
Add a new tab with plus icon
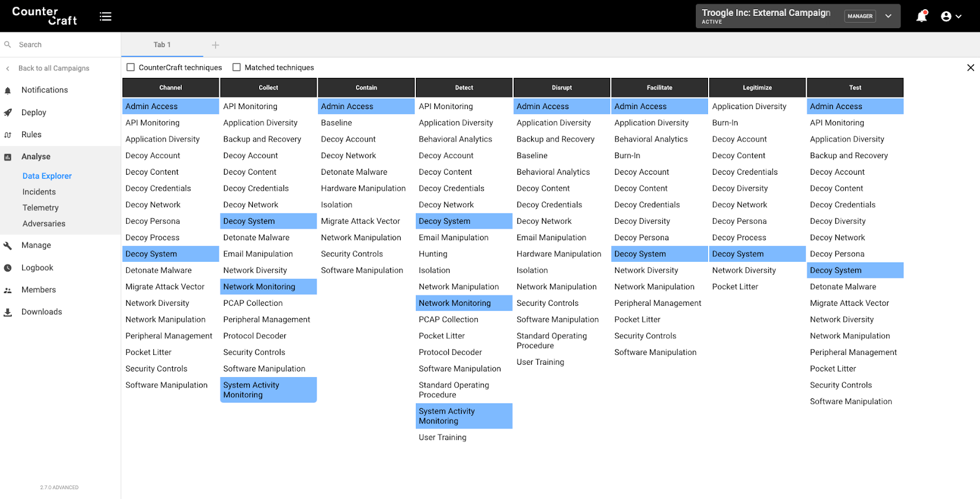(x=216, y=45)
